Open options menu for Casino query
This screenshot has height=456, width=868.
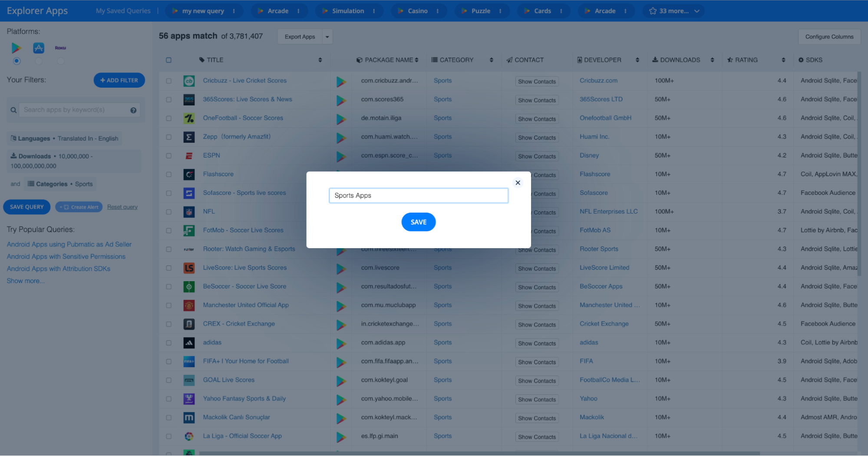[x=437, y=11]
